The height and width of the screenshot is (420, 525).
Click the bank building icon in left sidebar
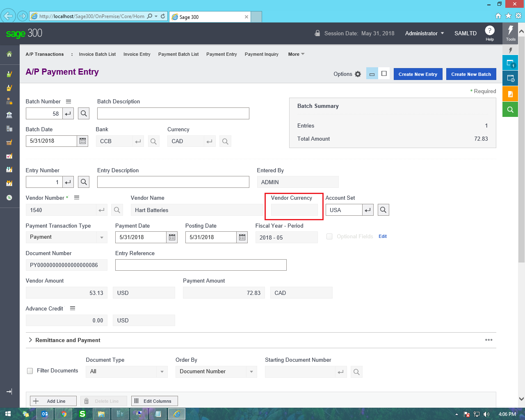[9, 115]
